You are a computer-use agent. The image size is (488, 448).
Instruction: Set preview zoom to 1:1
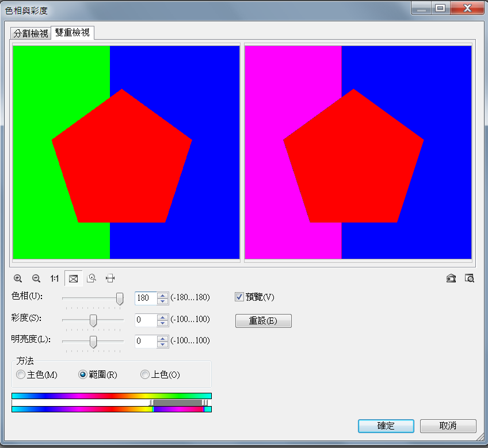pyautogui.click(x=55, y=278)
